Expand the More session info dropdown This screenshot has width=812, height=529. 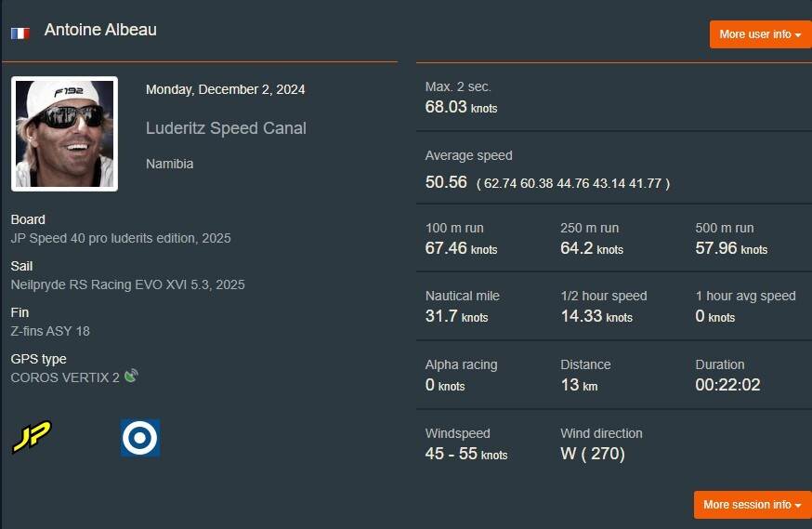(x=752, y=505)
